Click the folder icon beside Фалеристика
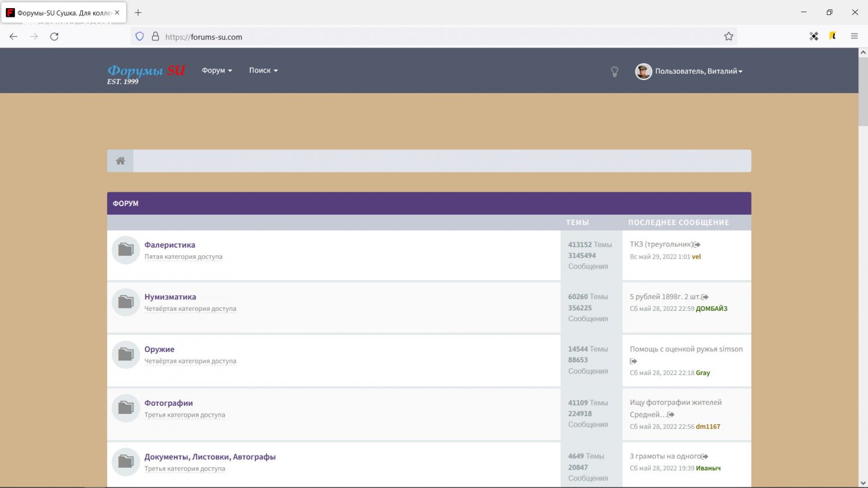 tap(126, 250)
